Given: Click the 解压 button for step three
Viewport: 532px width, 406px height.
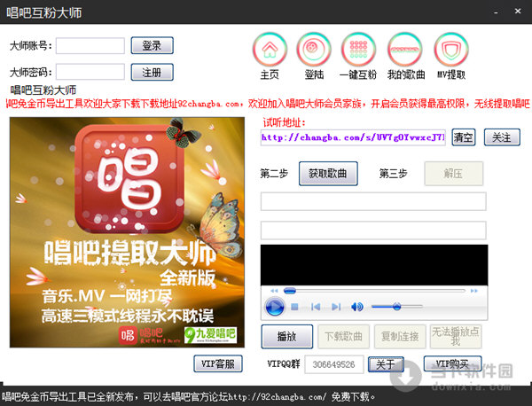Looking at the screenshot, I should click(x=454, y=174).
